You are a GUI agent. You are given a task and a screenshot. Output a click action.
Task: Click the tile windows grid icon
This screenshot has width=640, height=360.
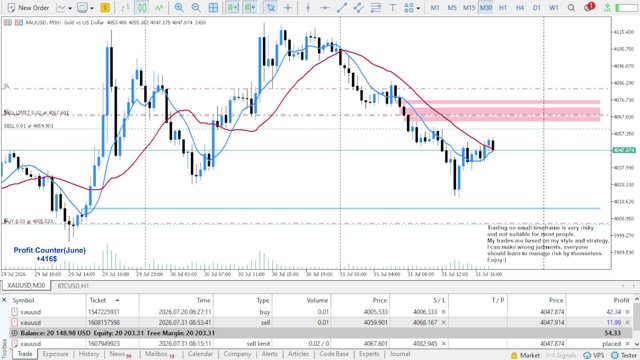pos(213,7)
